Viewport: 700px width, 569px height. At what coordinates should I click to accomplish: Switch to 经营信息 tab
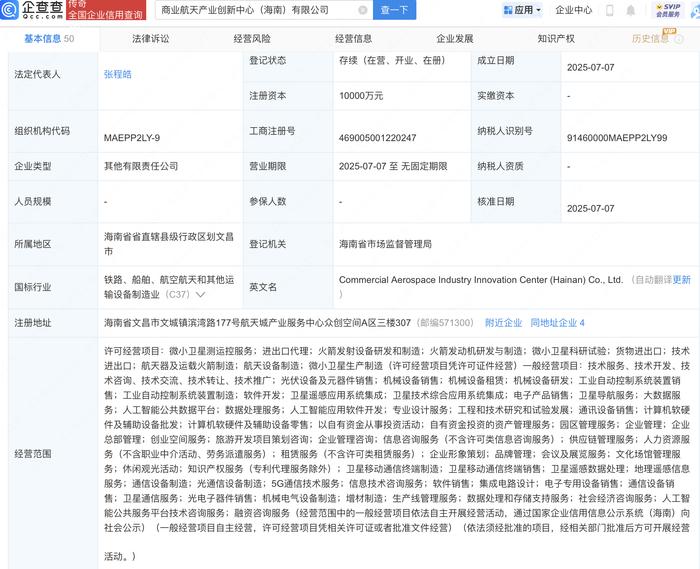tap(353, 39)
